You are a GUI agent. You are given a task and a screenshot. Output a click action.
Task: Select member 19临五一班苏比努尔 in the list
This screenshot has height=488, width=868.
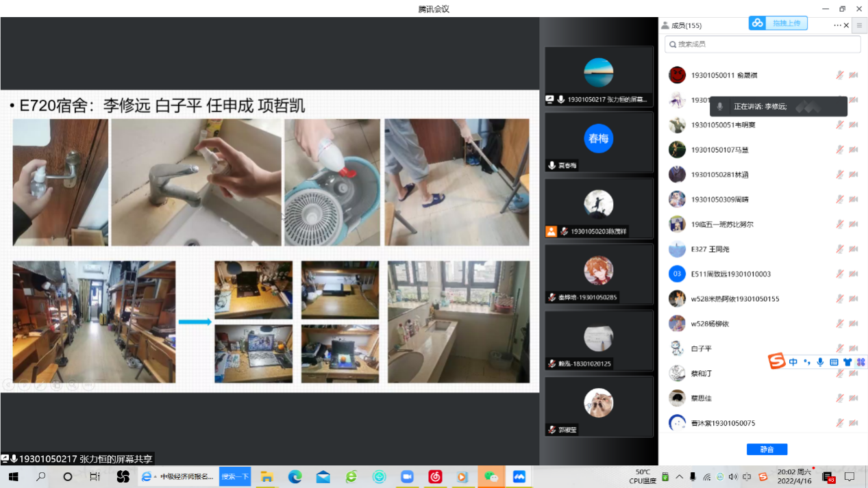pyautogui.click(x=762, y=224)
